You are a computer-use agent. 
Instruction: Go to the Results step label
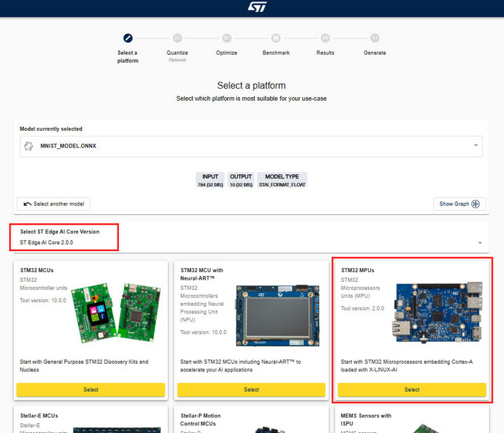tap(325, 52)
